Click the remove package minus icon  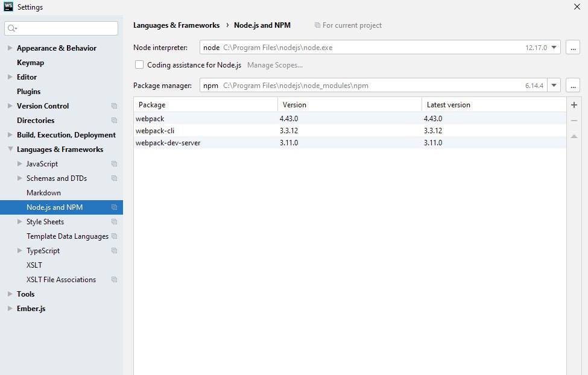(574, 121)
